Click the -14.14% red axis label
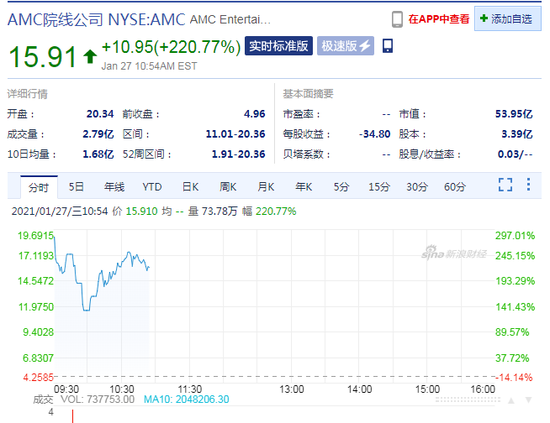The height and width of the screenshot is (423, 550). [x=514, y=377]
